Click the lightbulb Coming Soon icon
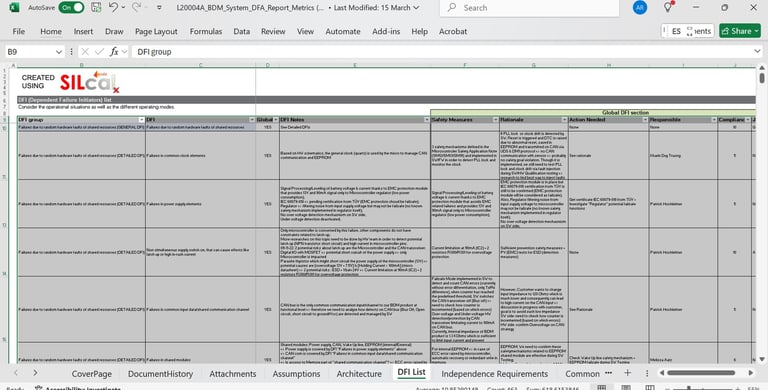The width and height of the screenshot is (768, 390). click(x=668, y=7)
